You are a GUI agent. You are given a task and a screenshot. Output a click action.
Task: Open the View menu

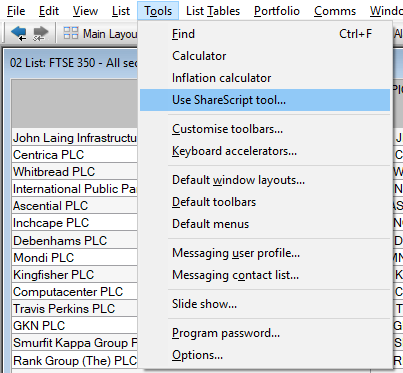(86, 11)
